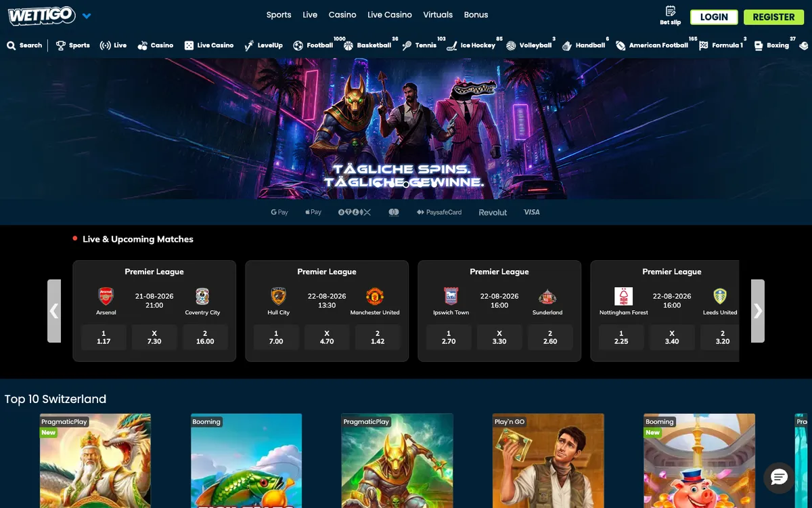Open the Booming piggy game thumbnail
812x508 pixels.
point(699,461)
